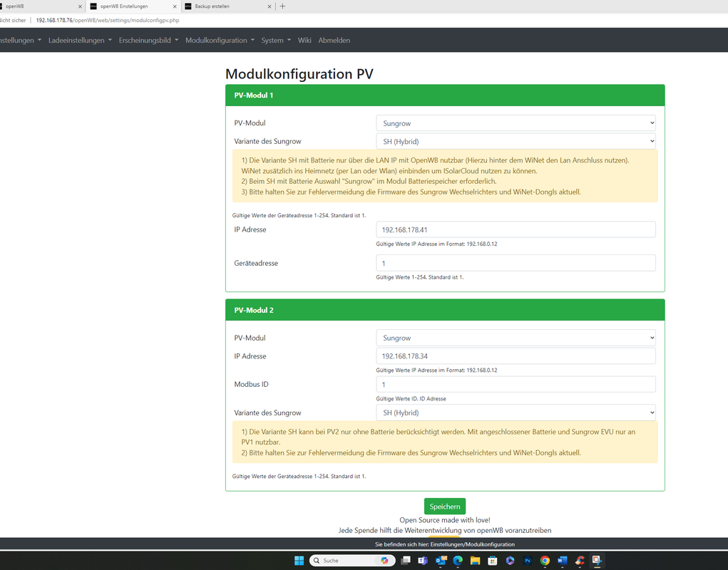This screenshot has height=570, width=728.
Task: Open Task View from the taskbar
Action: (x=406, y=560)
